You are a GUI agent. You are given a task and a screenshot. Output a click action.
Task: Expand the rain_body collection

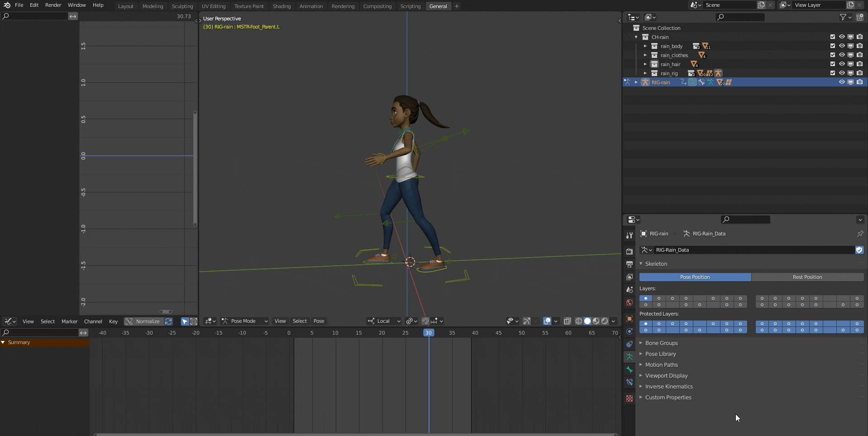tap(645, 46)
